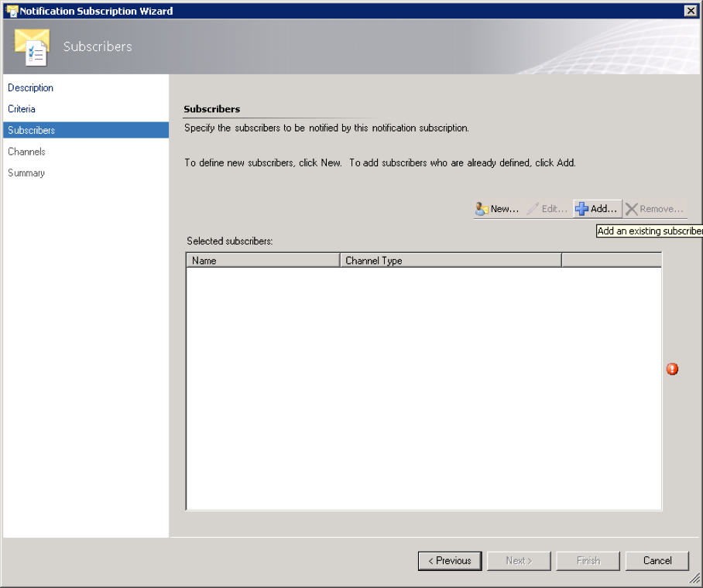Click the blue plus Add icon
This screenshot has height=588, width=703.
(x=581, y=207)
